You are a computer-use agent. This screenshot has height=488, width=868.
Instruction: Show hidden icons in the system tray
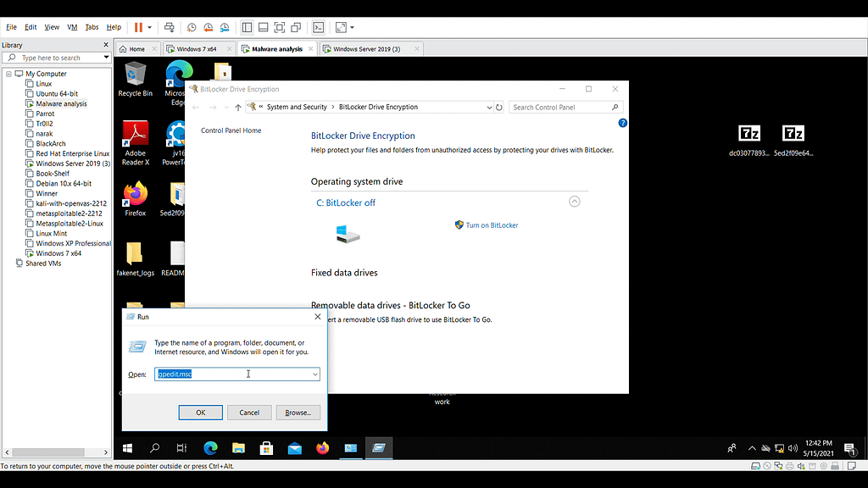pos(752,448)
